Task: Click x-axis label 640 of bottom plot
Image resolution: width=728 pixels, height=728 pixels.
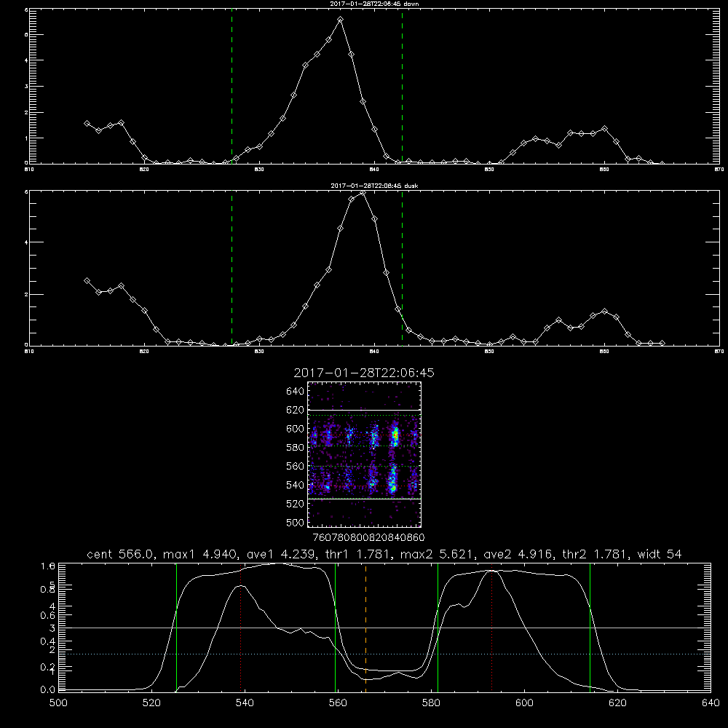Action: (711, 703)
